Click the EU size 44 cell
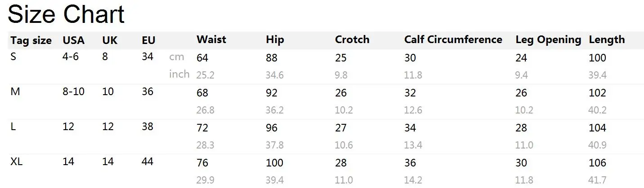 (148, 162)
